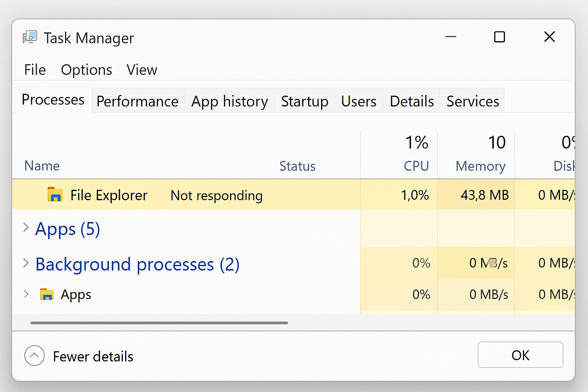Select the Processes tab

coord(53,100)
